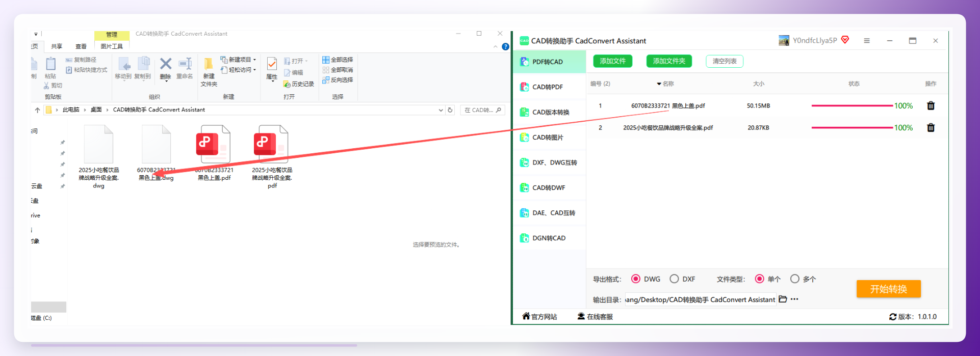Select PDF转CAD conversion mode
The width and height of the screenshot is (980, 356).
550,62
